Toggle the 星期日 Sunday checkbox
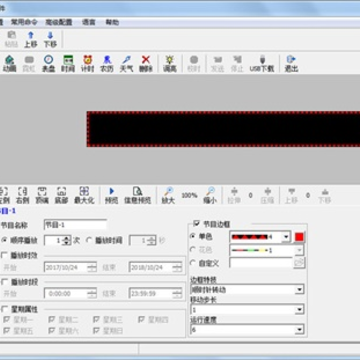This screenshot has height=360, width=360. pyautogui.click(x=96, y=331)
